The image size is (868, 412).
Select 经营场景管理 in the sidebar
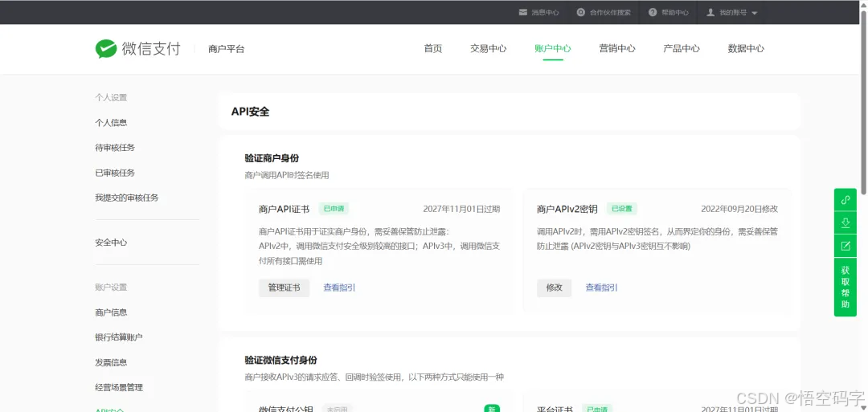(118, 387)
